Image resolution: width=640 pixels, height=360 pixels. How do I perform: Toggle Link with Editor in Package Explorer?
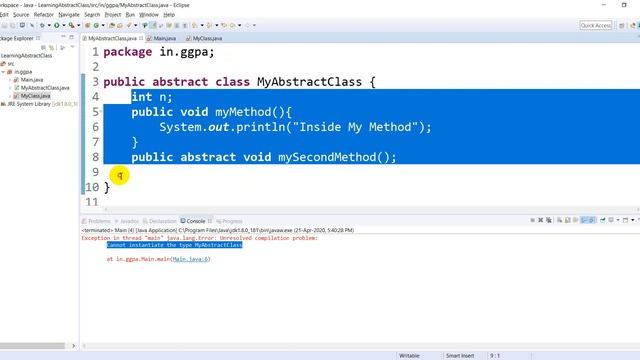point(52,48)
